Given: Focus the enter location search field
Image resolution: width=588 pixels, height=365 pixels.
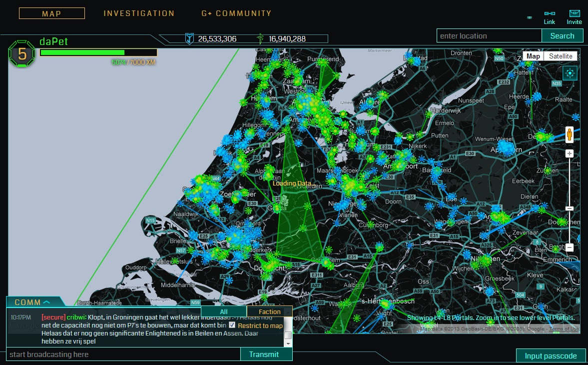Looking at the screenshot, I should tap(489, 36).
